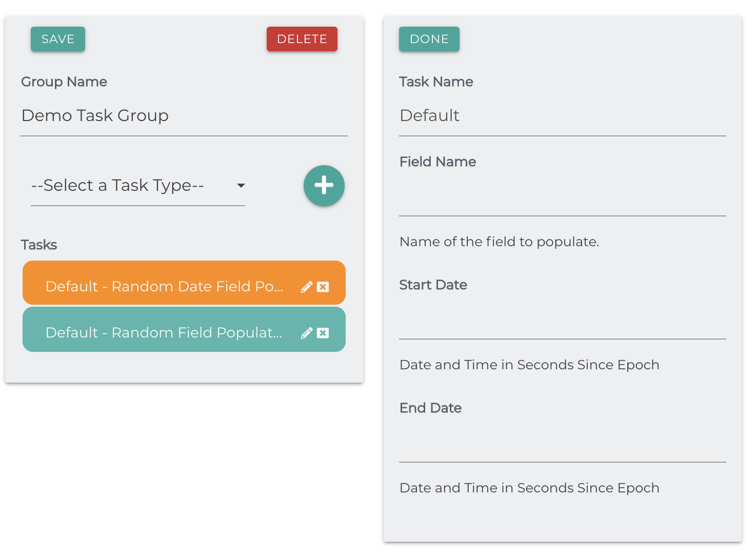756x555 pixels.
Task: Click the hint 'Name of the field to populate.'
Action: pos(499,242)
